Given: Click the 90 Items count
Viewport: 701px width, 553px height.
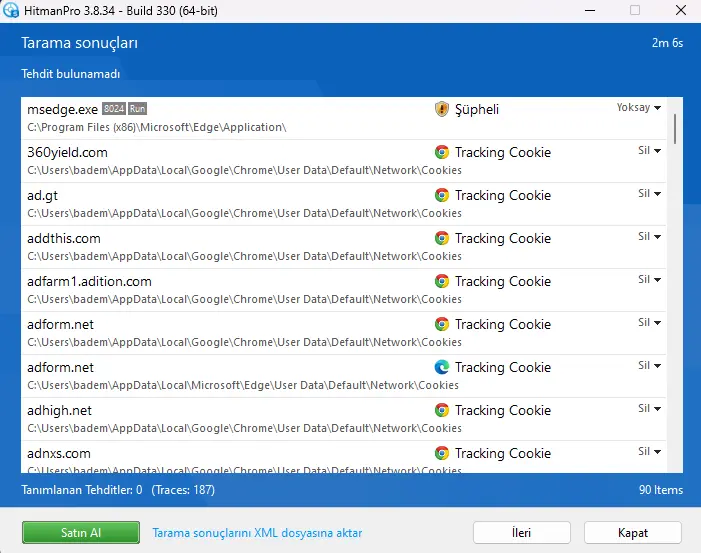Looking at the screenshot, I should point(661,490).
